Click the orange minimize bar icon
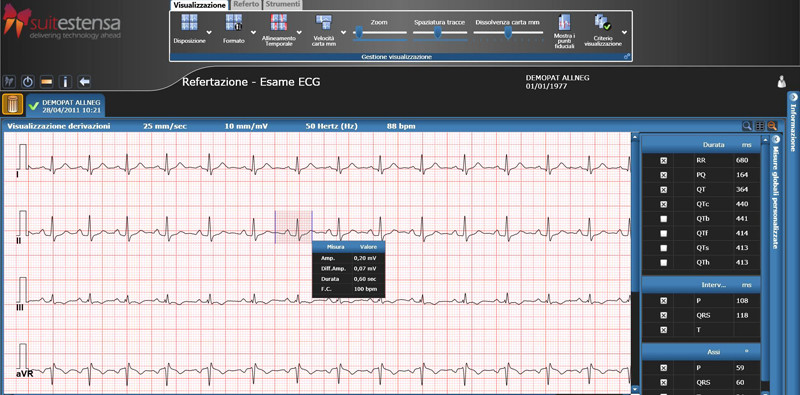Viewport: 800px width, 395px height. coord(47,81)
